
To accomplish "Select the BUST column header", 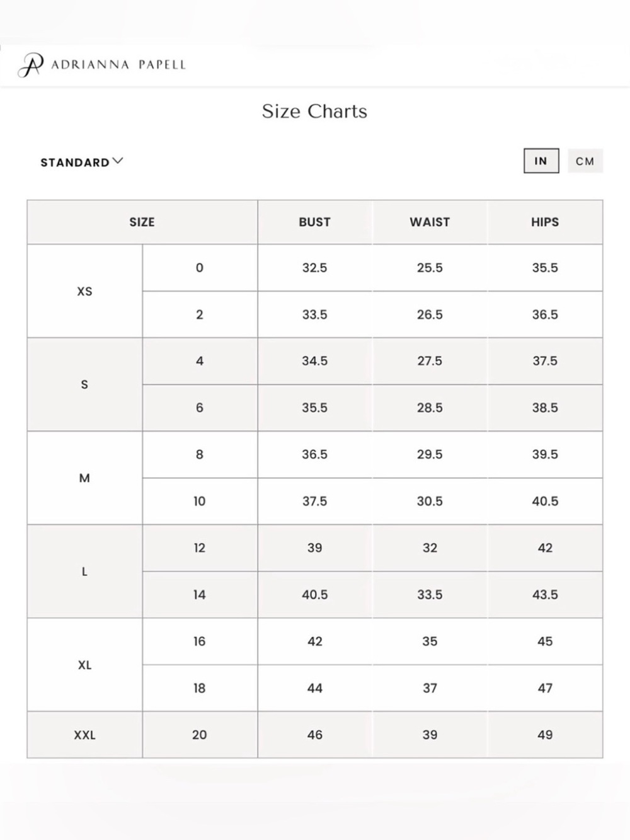I will tap(315, 222).
